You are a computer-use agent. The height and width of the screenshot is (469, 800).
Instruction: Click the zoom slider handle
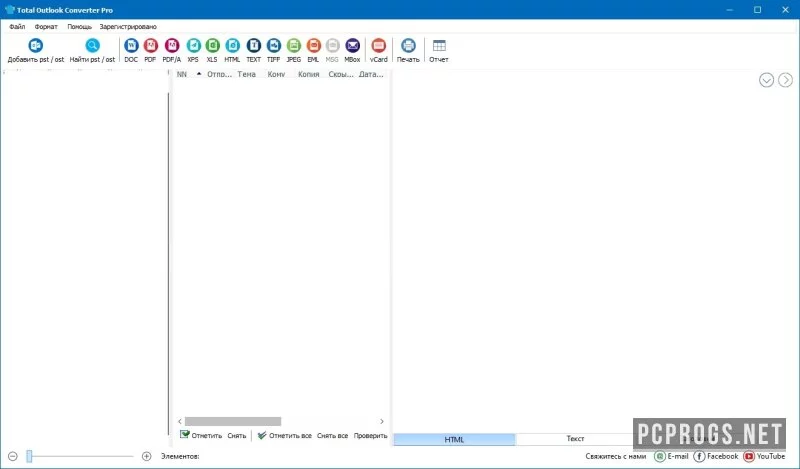[30, 456]
